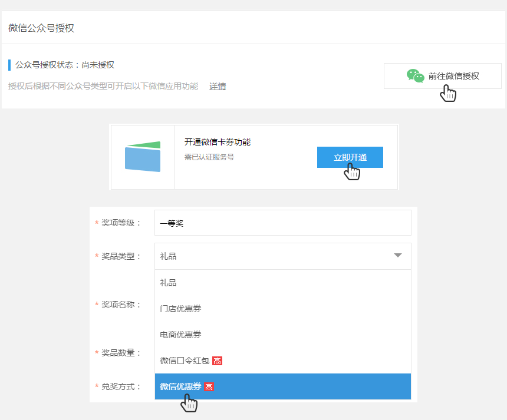Click the 奖项名称 field label
Image resolution: width=507 pixels, height=420 pixels.
121,305
